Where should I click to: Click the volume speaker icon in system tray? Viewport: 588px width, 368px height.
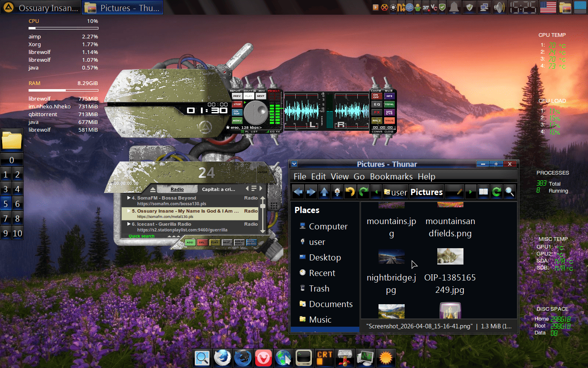pos(499,7)
